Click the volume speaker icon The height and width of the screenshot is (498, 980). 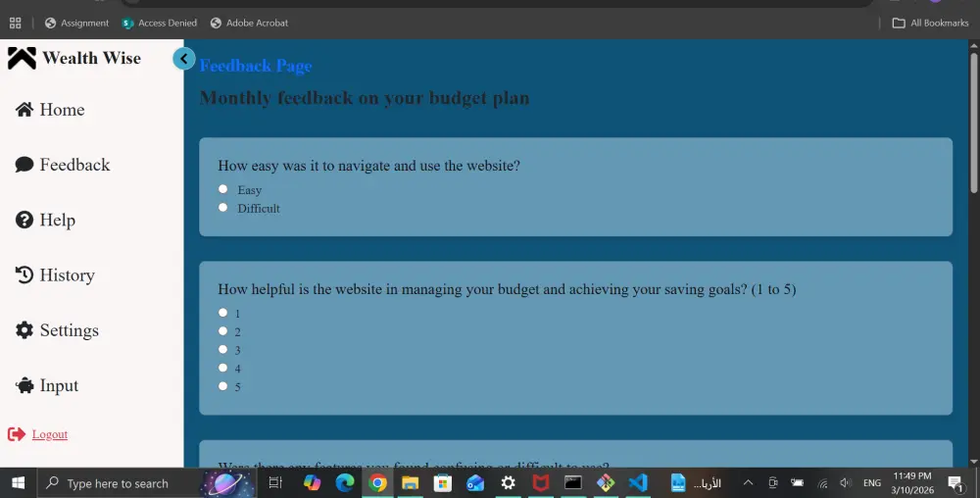846,483
